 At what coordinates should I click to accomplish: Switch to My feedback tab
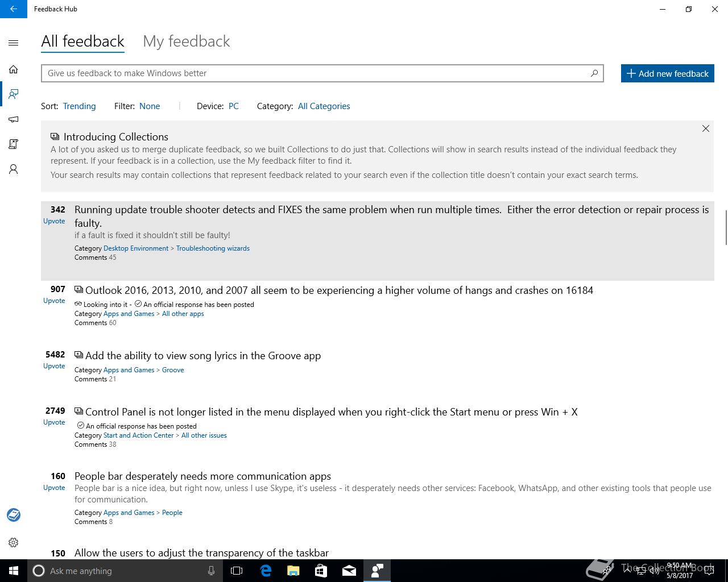pos(187,41)
